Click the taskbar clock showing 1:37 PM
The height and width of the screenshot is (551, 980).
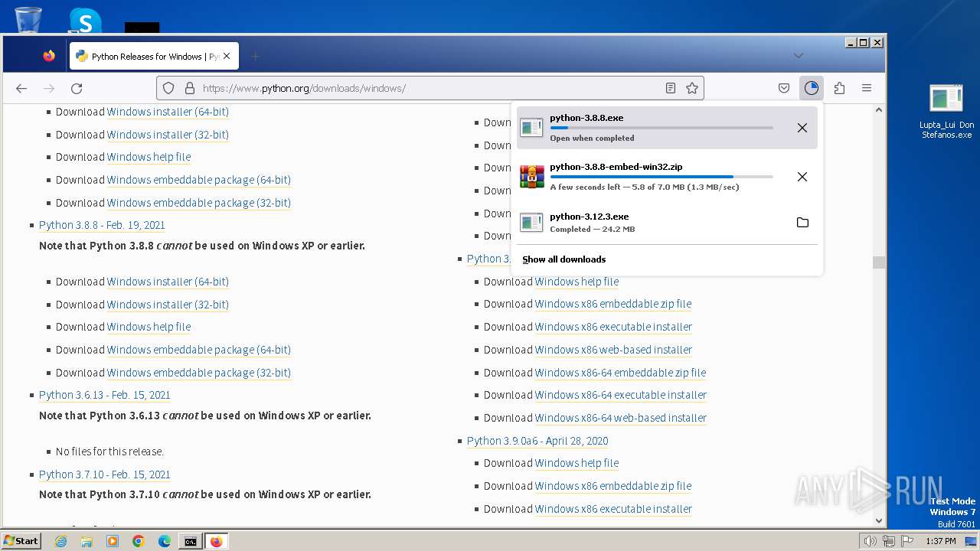click(941, 541)
